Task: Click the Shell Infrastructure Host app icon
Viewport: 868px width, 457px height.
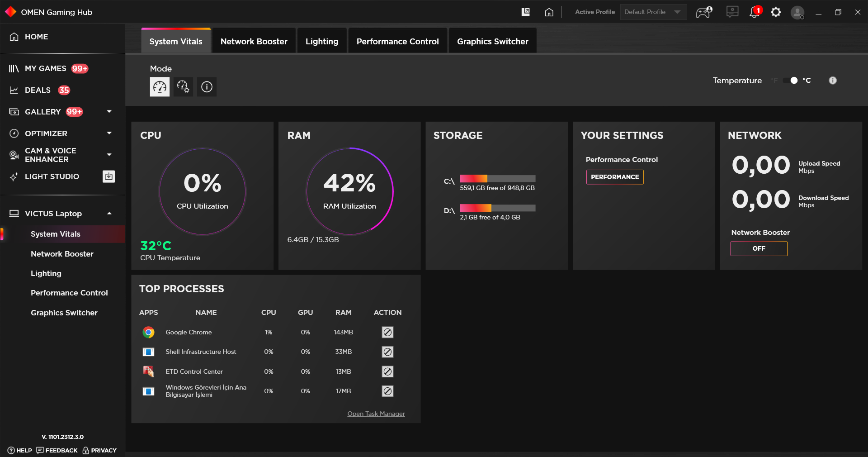Action: tap(148, 352)
